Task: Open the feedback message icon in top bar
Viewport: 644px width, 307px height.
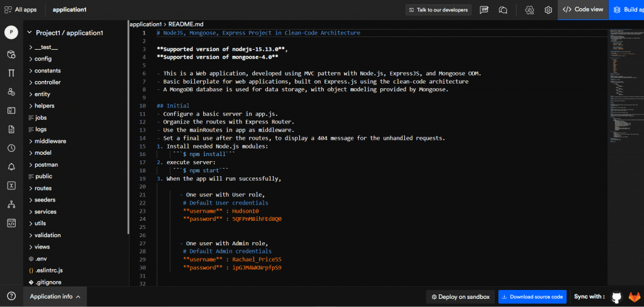Action: click(484, 10)
